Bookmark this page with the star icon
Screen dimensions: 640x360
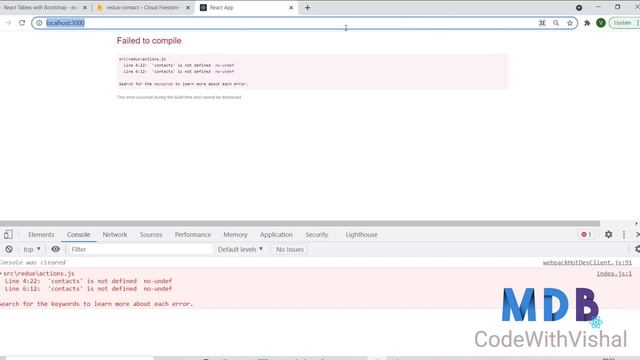tap(570, 23)
